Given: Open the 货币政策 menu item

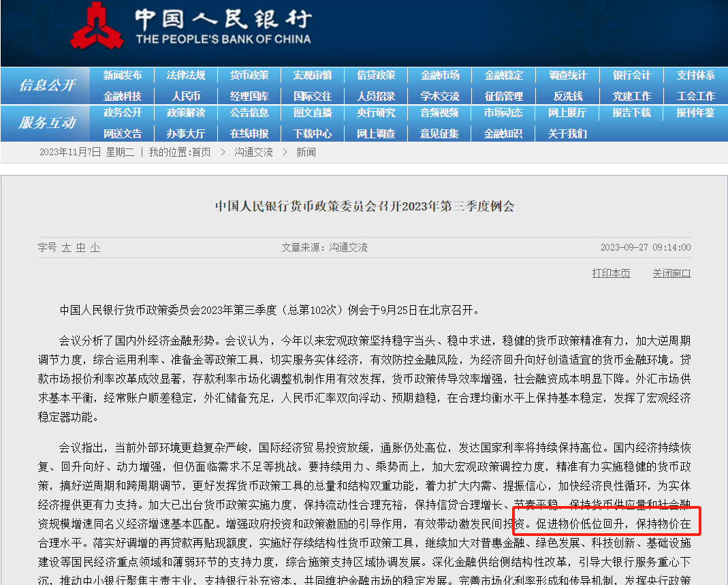Looking at the screenshot, I should coord(249,75).
